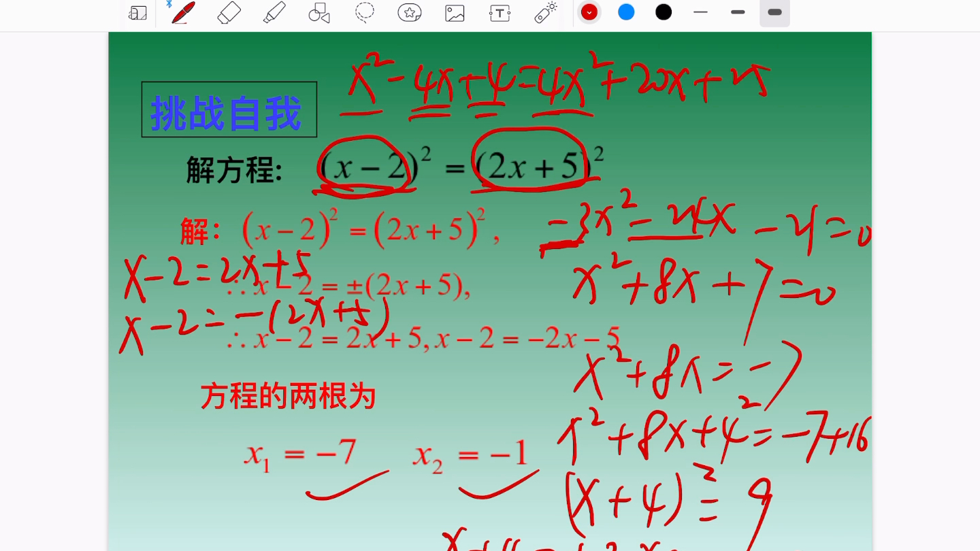Open the page navigator panel icon
Viewport: 980px width, 551px height.
137,12
